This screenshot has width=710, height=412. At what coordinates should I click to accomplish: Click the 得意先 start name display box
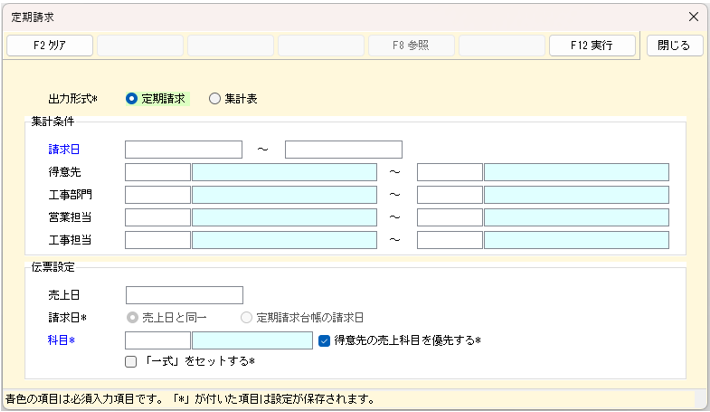(284, 172)
